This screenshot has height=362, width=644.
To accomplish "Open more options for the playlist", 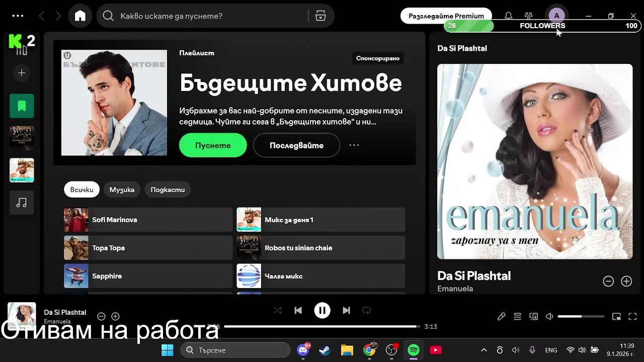I will pos(354,145).
